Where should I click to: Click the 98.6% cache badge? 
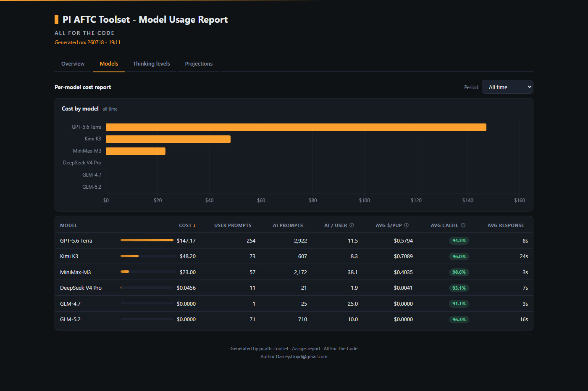(459, 272)
